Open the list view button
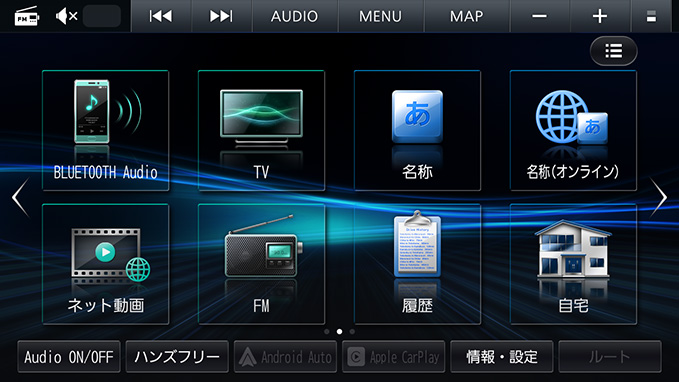 (x=614, y=51)
